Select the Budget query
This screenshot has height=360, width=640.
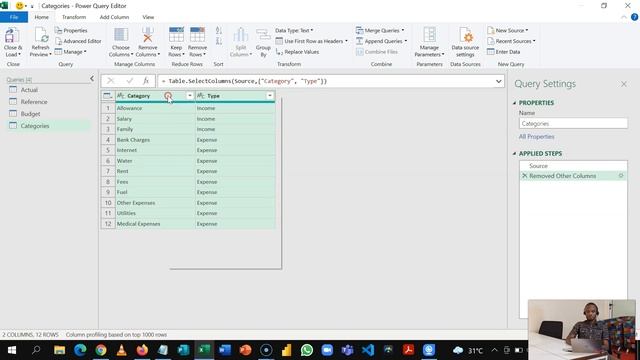coord(48,114)
